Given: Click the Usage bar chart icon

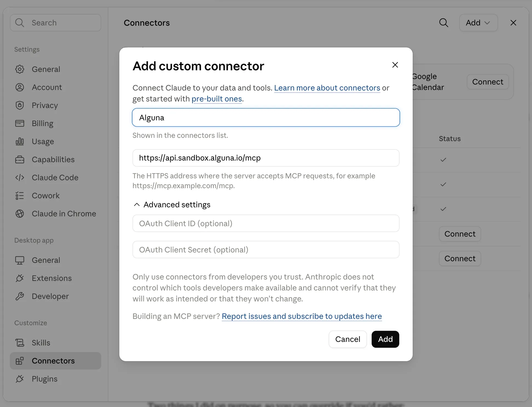Looking at the screenshot, I should pos(20,141).
